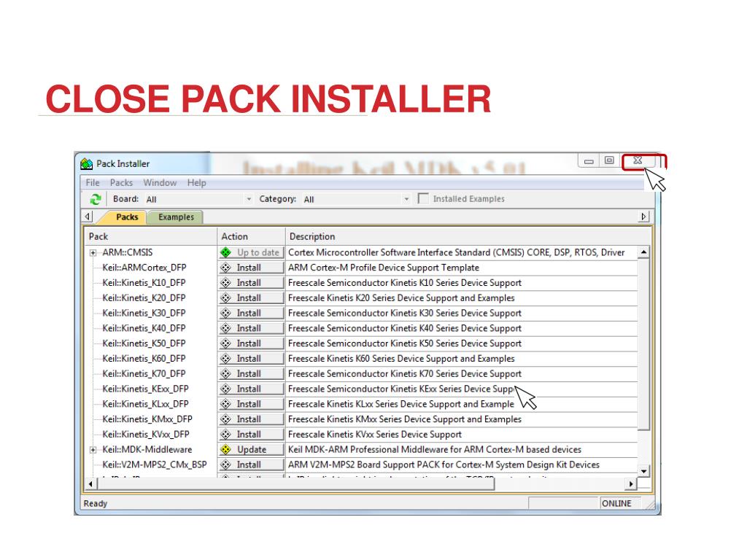Click the Pack Installer title bar app icon

(87, 164)
